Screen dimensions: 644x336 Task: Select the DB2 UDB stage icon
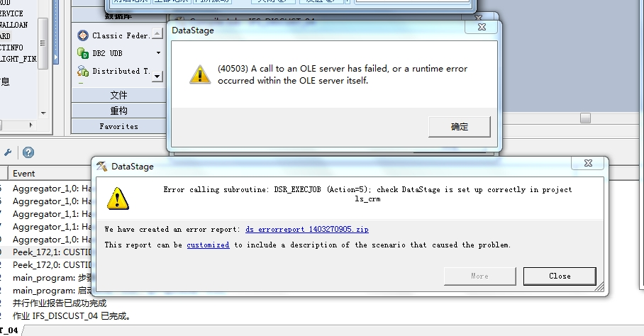(x=82, y=53)
